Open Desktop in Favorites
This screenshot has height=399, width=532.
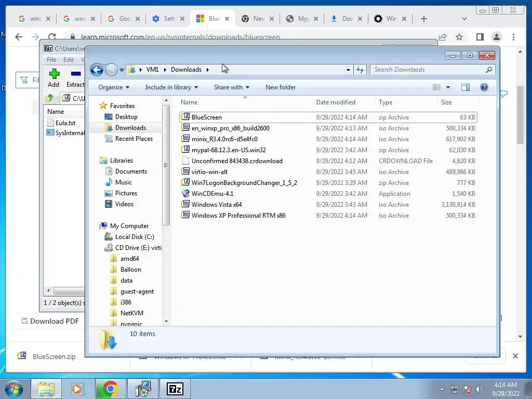[x=126, y=117]
